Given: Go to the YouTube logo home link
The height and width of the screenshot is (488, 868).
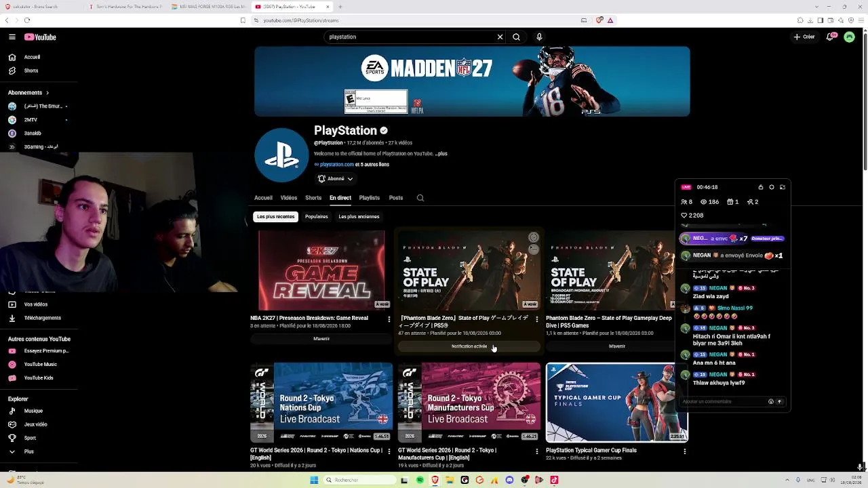Looking at the screenshot, I should point(40,37).
